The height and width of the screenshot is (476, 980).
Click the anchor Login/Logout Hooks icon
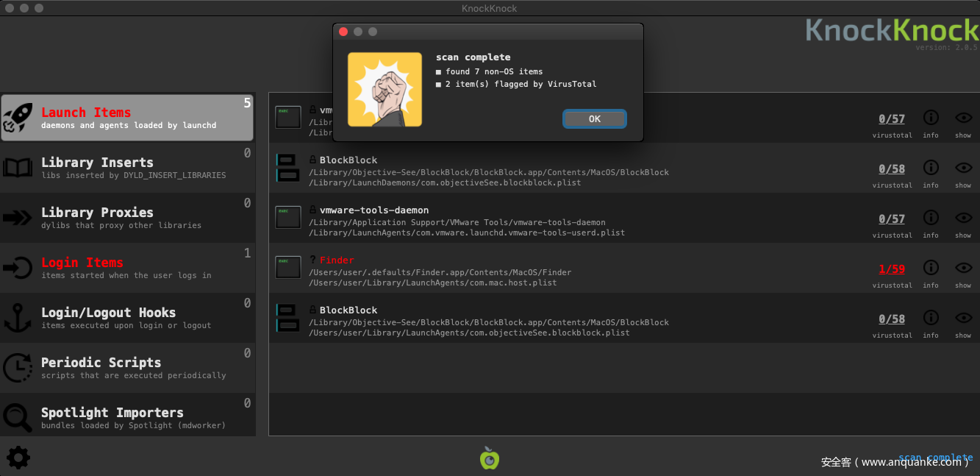click(x=18, y=318)
